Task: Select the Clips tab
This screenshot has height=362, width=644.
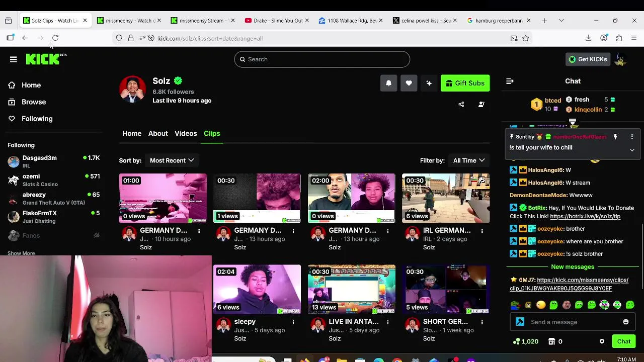Action: [212, 133]
